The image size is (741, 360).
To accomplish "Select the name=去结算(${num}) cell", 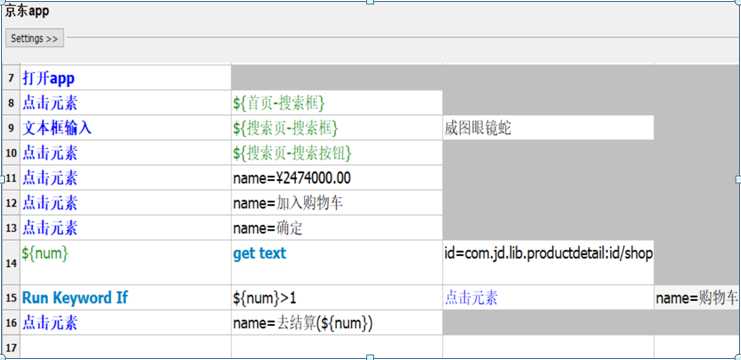I will (337, 323).
